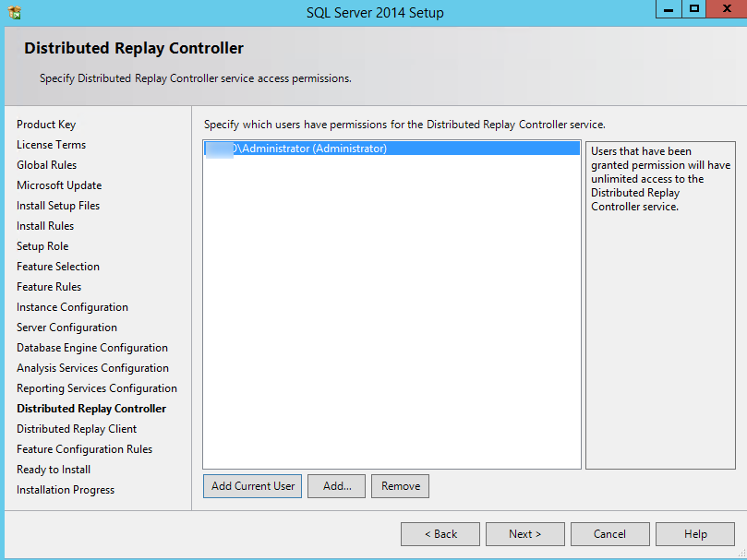Click the permissions description text panel
Image resolution: width=747 pixels, height=560 pixels.
pos(660,304)
